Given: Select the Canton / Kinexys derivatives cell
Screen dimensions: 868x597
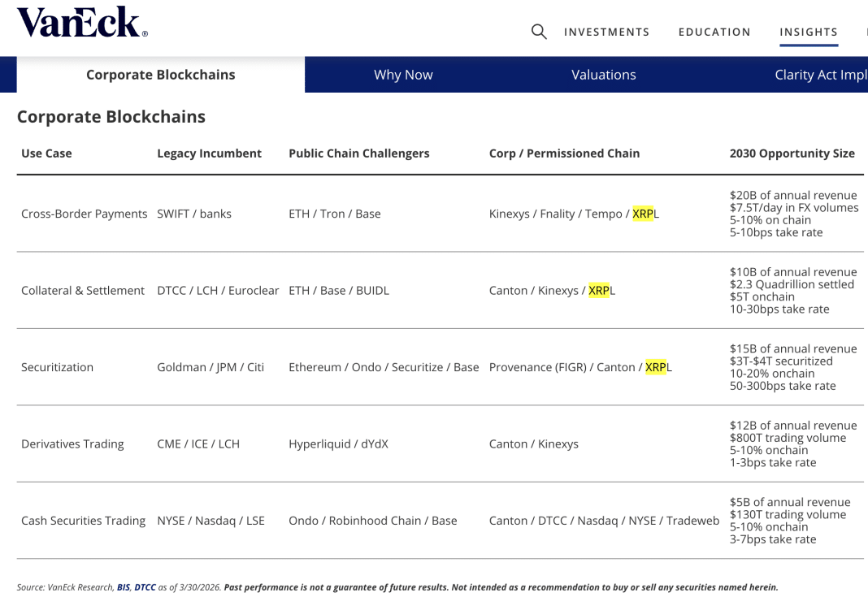Looking at the screenshot, I should point(534,443).
